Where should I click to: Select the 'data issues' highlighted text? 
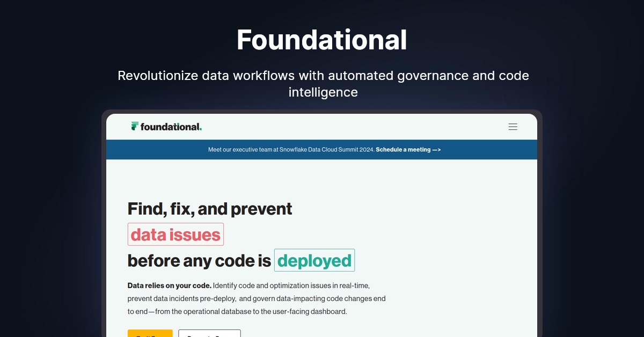click(175, 235)
